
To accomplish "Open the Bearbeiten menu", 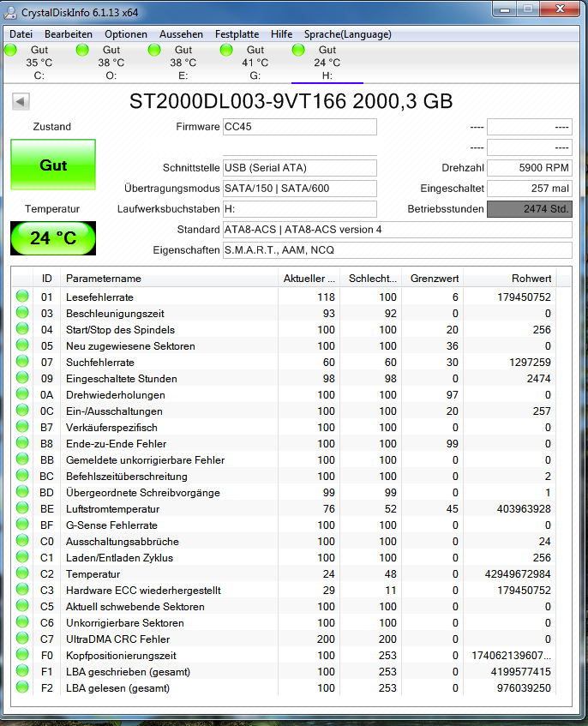I will click(x=69, y=34).
